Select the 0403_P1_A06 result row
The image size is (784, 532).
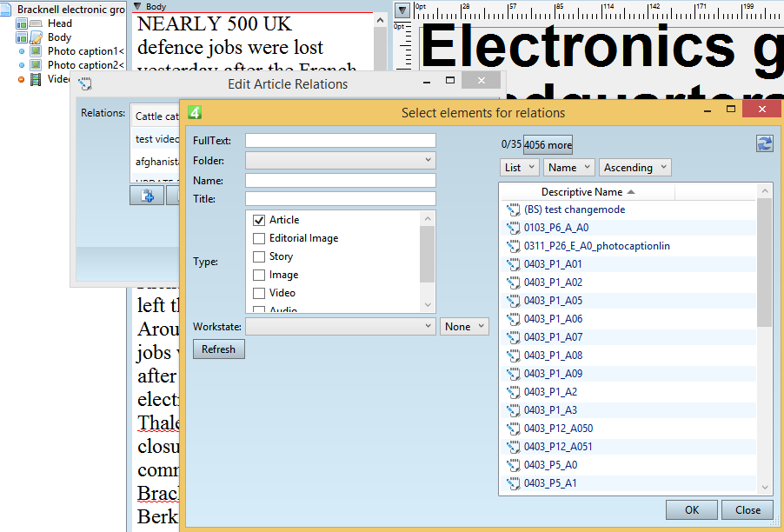pyautogui.click(x=629, y=319)
